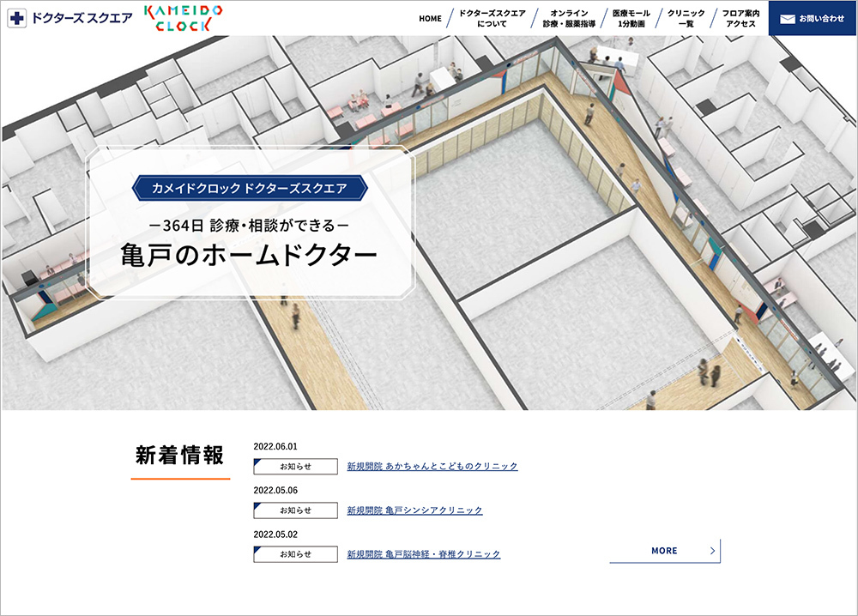
Task: Click お知らせ tag for 2022.05.02 entry
Action: [295, 554]
